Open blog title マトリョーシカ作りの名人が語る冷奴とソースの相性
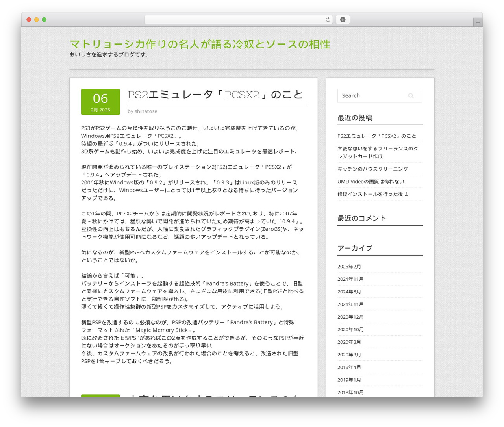504x427 pixels. tap(200, 44)
